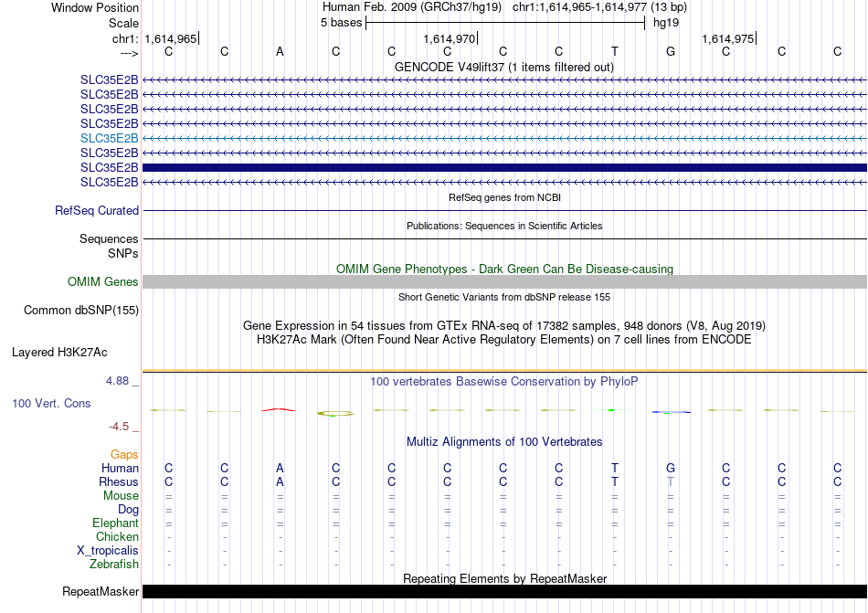Image resolution: width=868 pixels, height=613 pixels.
Task: Click the "100 Vert. Cons" label
Action: click(x=51, y=403)
